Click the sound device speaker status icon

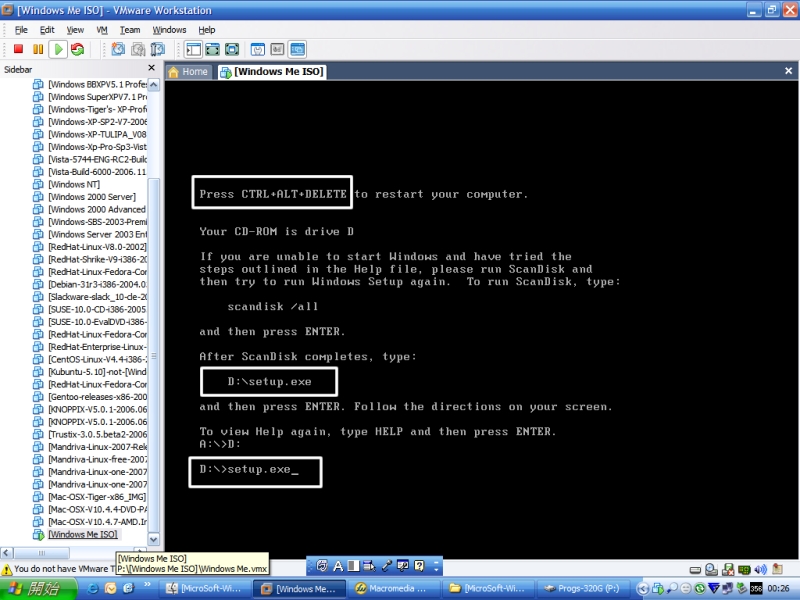(761, 569)
